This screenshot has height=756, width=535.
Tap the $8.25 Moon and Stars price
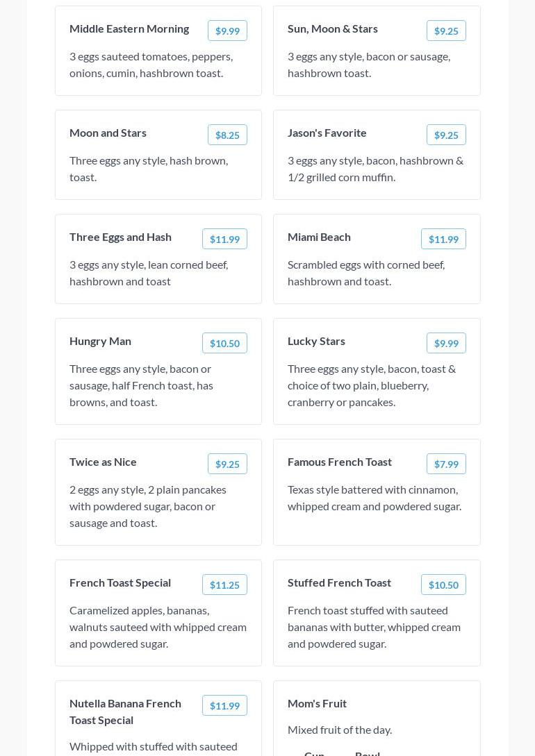coord(227,135)
